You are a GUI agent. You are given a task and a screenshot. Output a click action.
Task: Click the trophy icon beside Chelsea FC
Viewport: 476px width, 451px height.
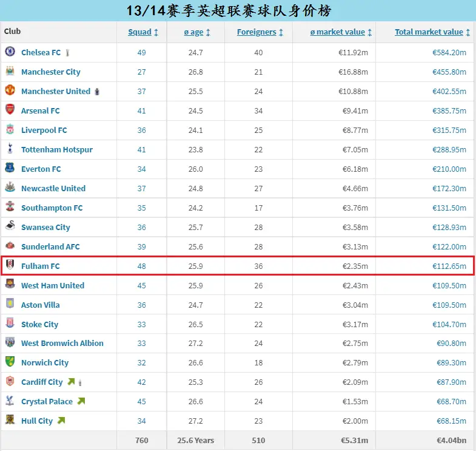[67, 53]
